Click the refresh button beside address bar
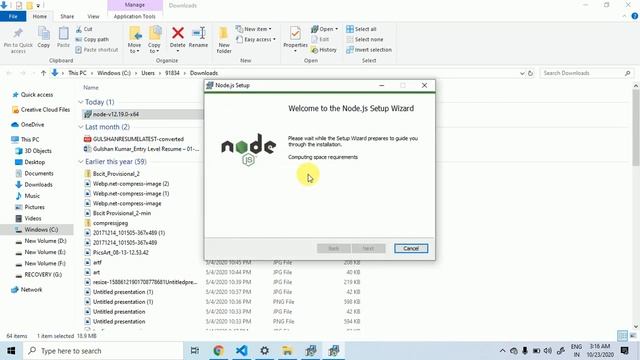Screen dimensions: 640x360 tap(530, 73)
